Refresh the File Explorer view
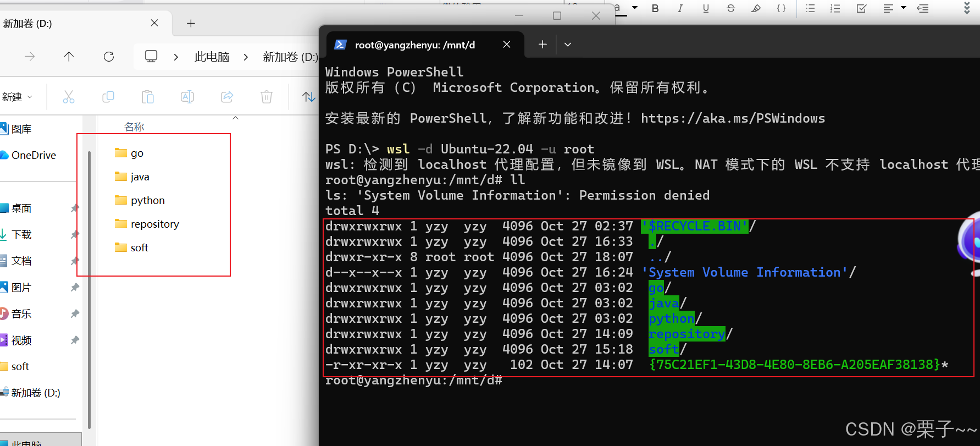The image size is (980, 446). click(109, 57)
